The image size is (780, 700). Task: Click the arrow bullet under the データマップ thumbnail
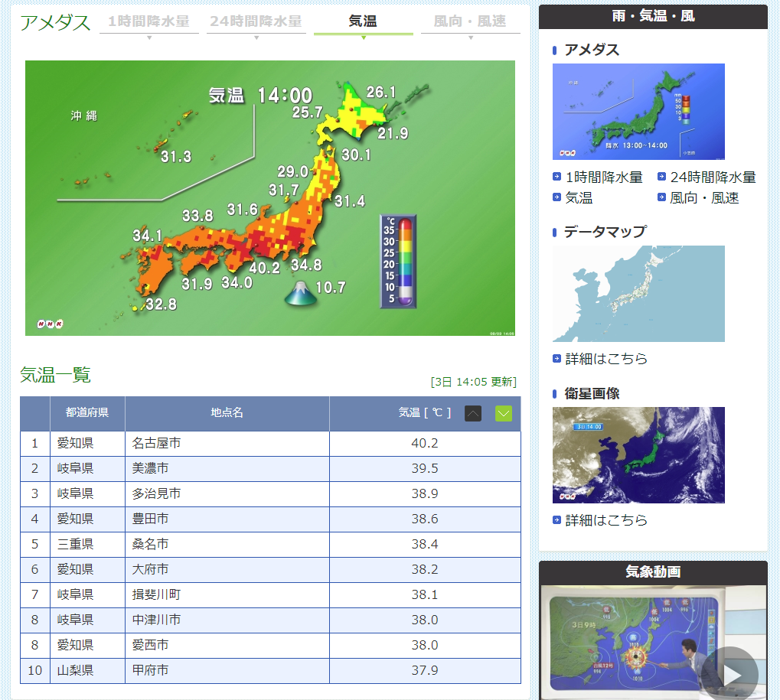tap(556, 359)
